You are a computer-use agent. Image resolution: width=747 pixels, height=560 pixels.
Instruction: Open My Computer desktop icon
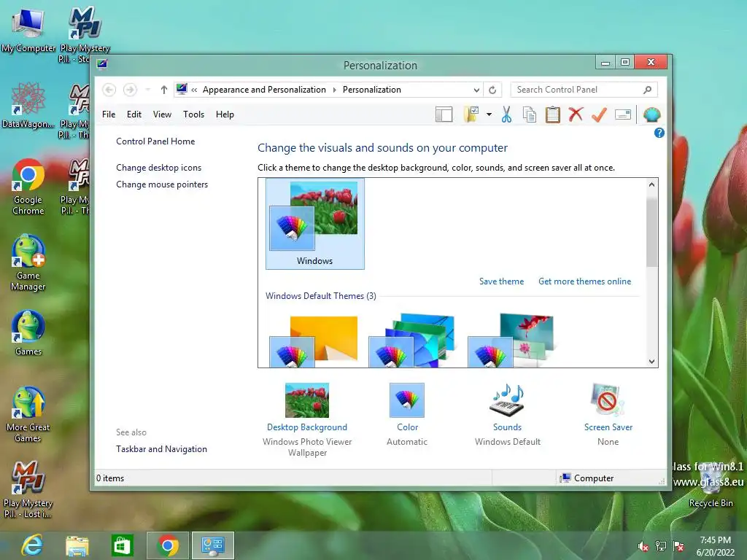click(x=28, y=30)
